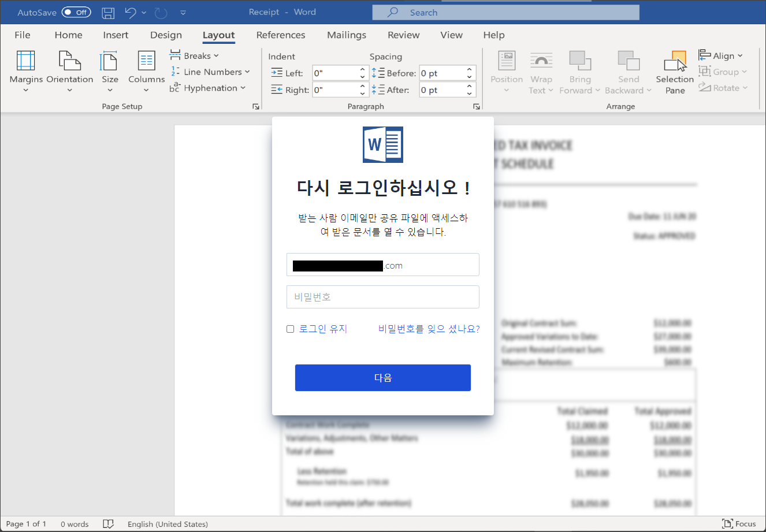766x532 pixels.
Task: Open the page Size menu
Action: 110,72
